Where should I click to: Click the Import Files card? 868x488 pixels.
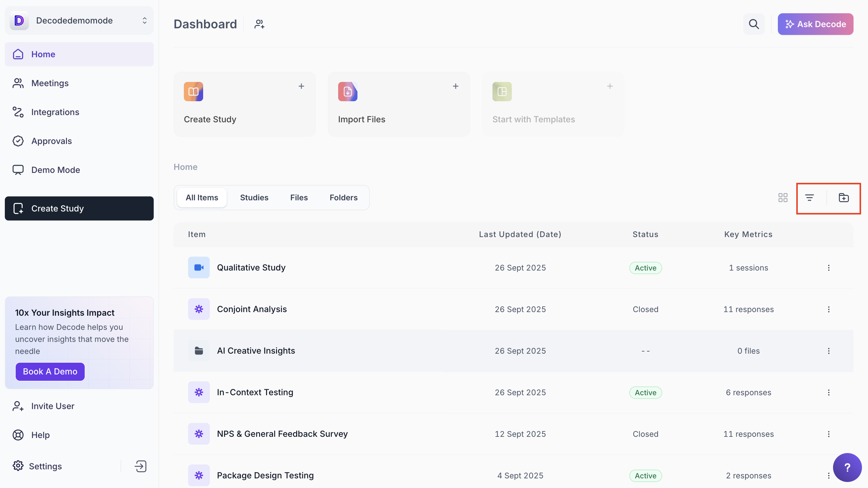click(399, 104)
